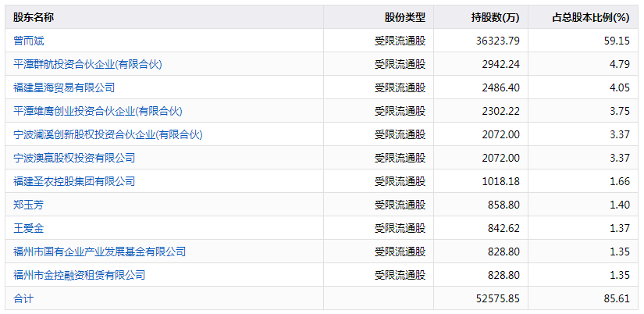Open 宁波澜溪创新股权投资合伙企业(有限合伙) link
This screenshot has height=314, width=644.
[108, 134]
